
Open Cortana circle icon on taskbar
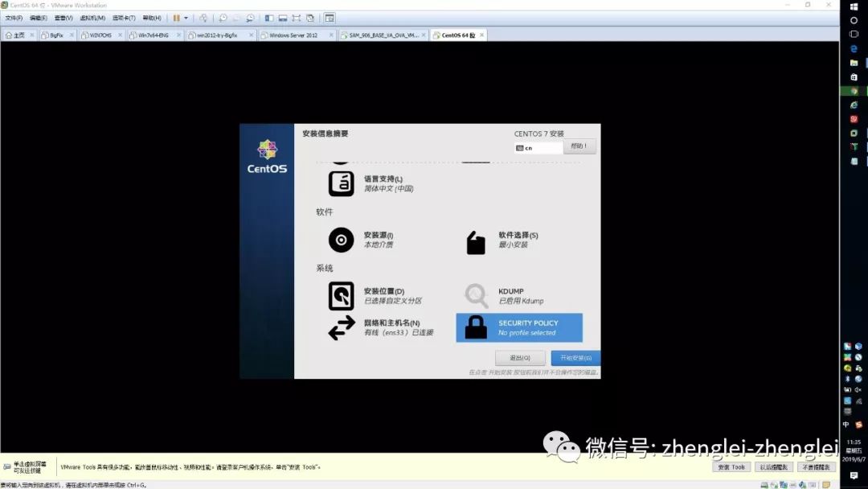click(x=854, y=20)
